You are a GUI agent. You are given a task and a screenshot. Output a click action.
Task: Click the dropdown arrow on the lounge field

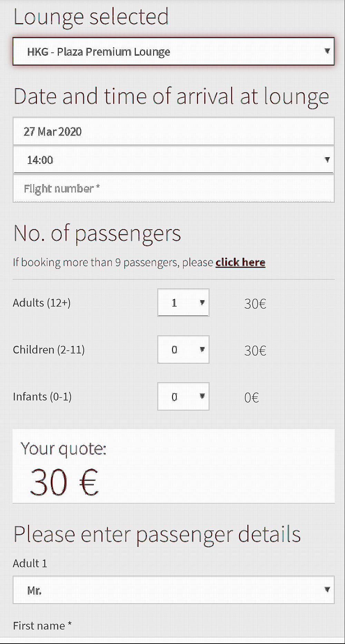coord(327,51)
